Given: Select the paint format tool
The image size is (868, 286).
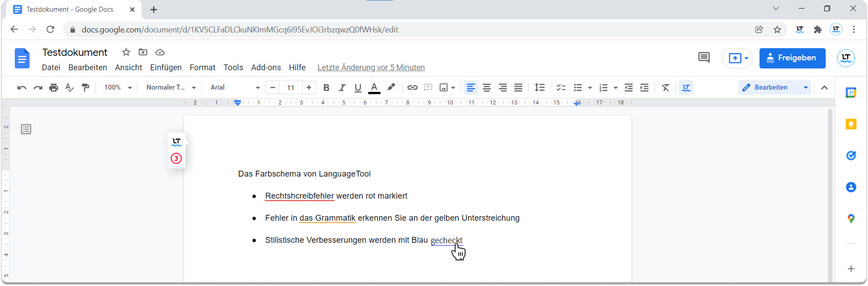Looking at the screenshot, I should (86, 87).
